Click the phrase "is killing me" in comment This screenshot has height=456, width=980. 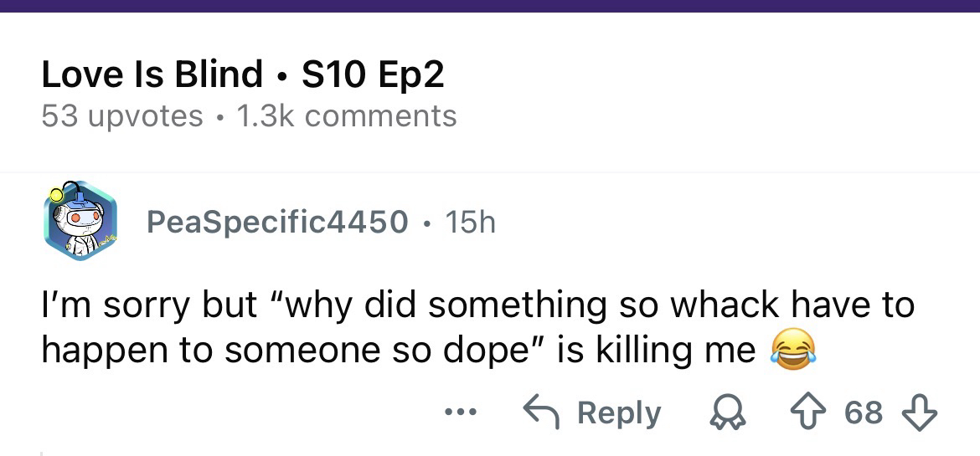tap(656, 350)
